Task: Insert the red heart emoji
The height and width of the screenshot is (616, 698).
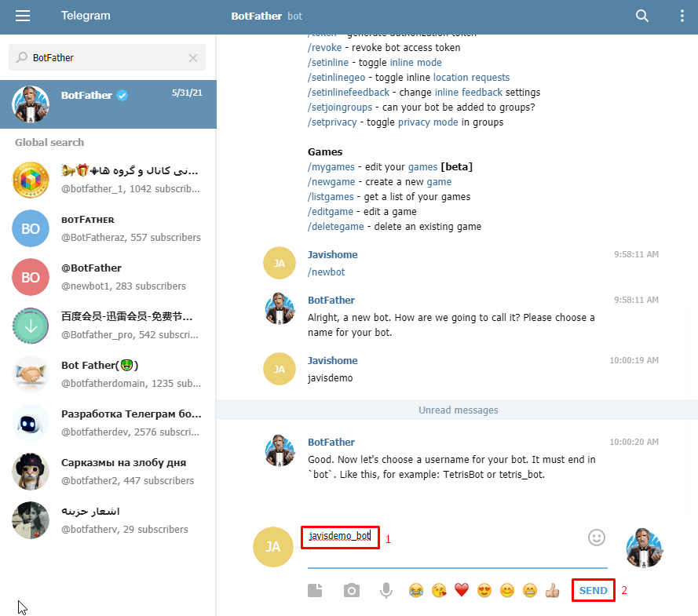Action: tap(462, 591)
